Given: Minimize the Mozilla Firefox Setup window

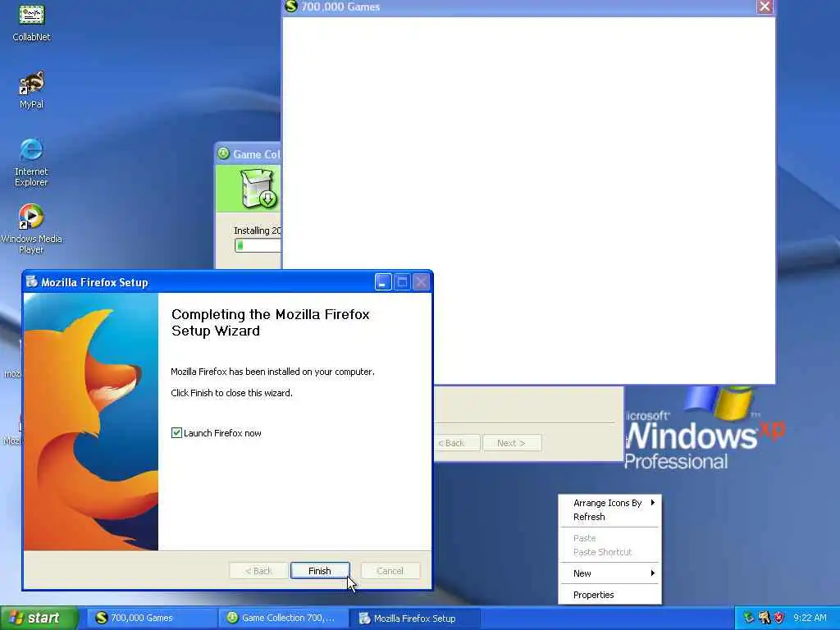Looking at the screenshot, I should pos(383,282).
